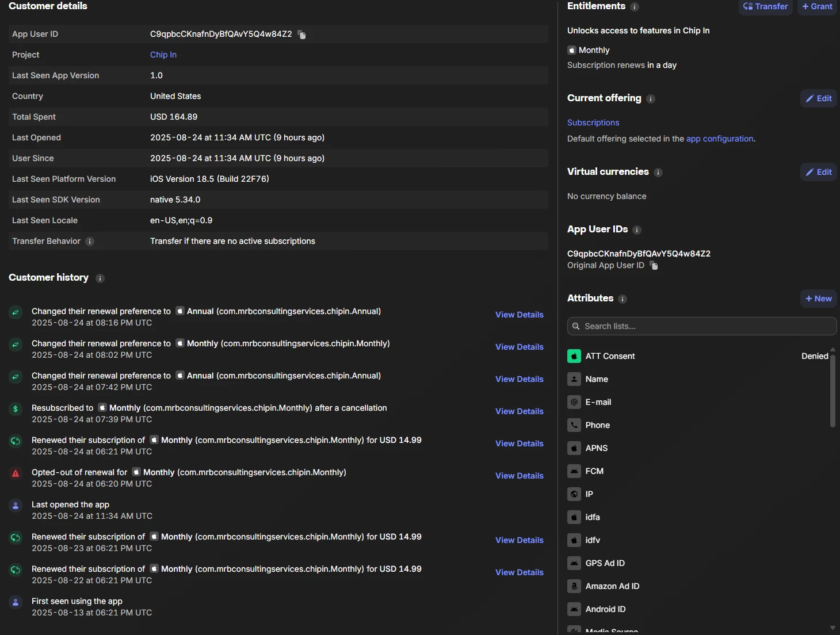View Details for Annual change at 07:42 PM
The image size is (840, 635).
click(x=520, y=379)
